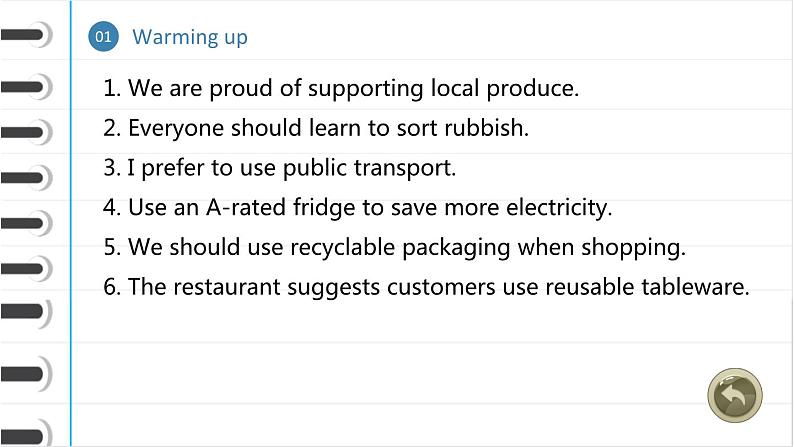Viewport: 794px width, 447px height.
Task: Click the recyclable packaging sentence
Action: click(394, 247)
